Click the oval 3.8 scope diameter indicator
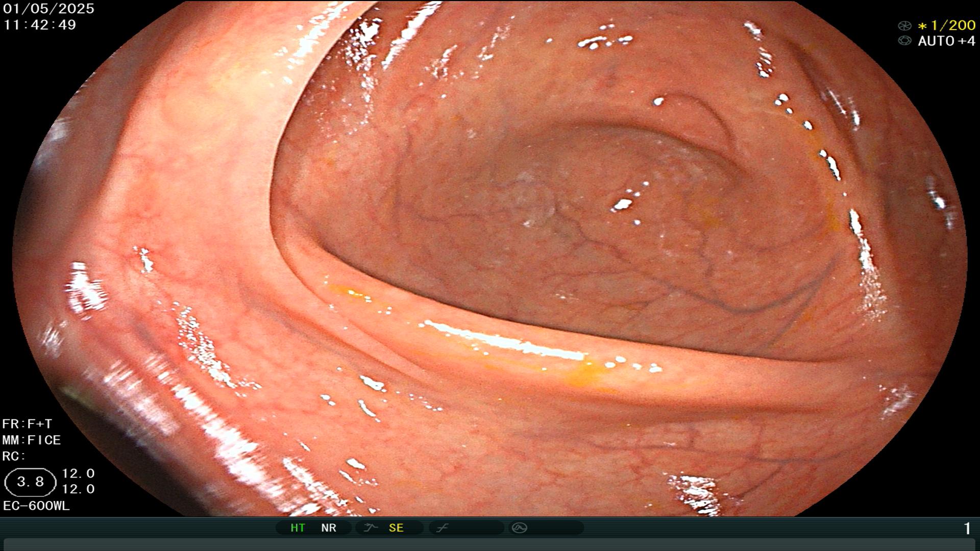This screenshot has width=980, height=551. pyautogui.click(x=30, y=482)
